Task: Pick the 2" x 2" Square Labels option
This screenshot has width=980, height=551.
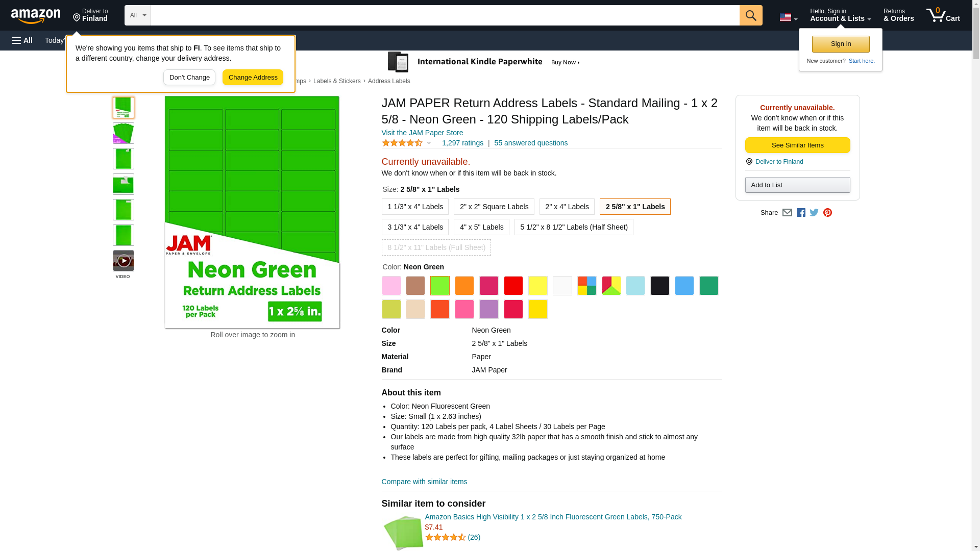Action: click(x=494, y=207)
